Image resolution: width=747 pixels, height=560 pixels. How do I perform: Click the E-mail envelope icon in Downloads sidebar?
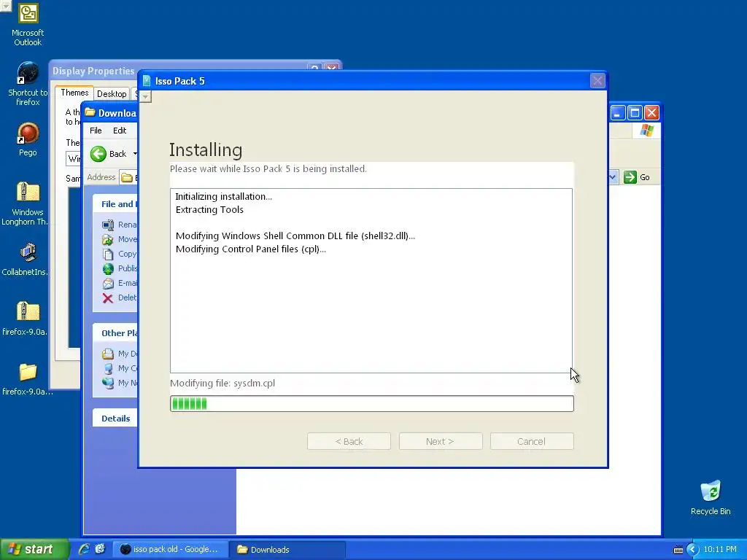pyautogui.click(x=108, y=284)
